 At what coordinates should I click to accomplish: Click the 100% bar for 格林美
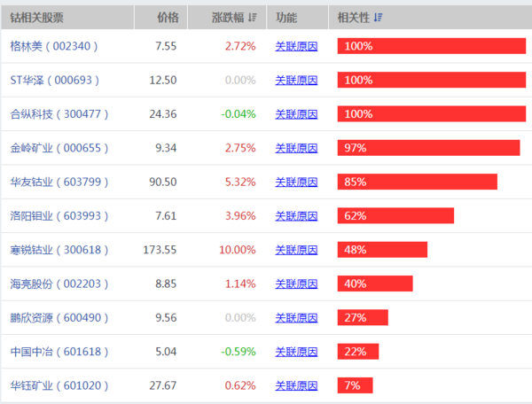(x=432, y=46)
